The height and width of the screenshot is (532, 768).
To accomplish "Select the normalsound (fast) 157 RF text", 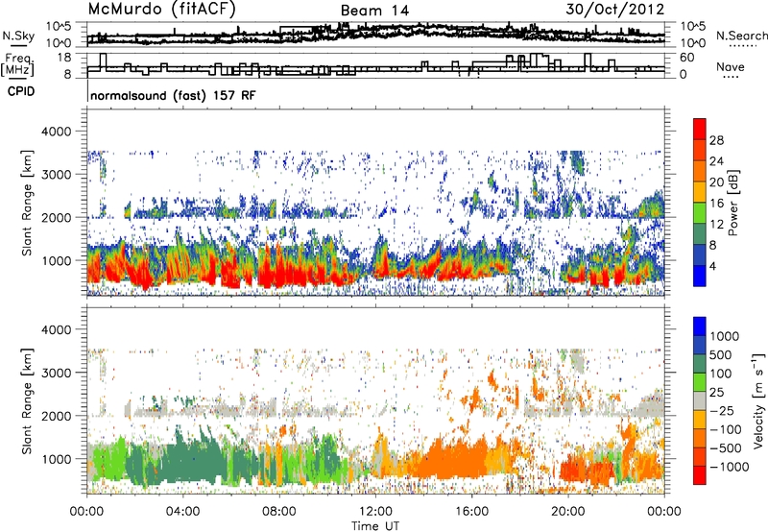I will pos(173,95).
